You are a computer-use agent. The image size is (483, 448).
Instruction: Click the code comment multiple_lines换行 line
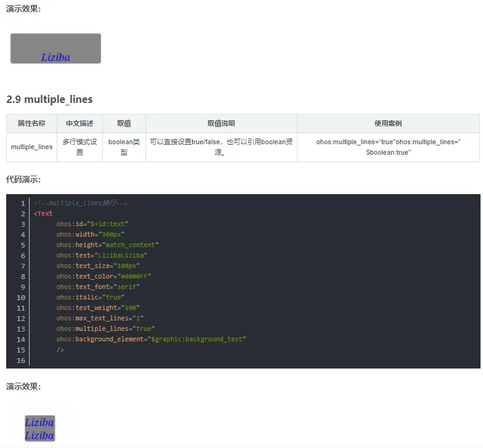(80, 203)
